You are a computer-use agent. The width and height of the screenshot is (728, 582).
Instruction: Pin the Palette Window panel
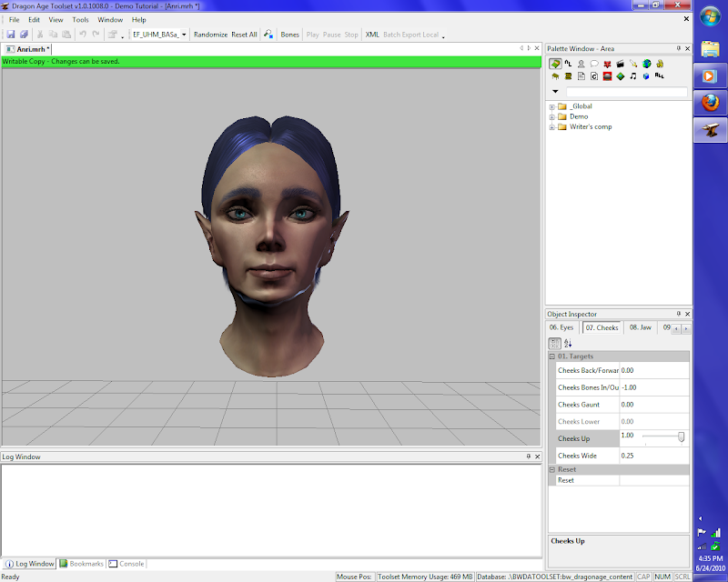coord(678,48)
